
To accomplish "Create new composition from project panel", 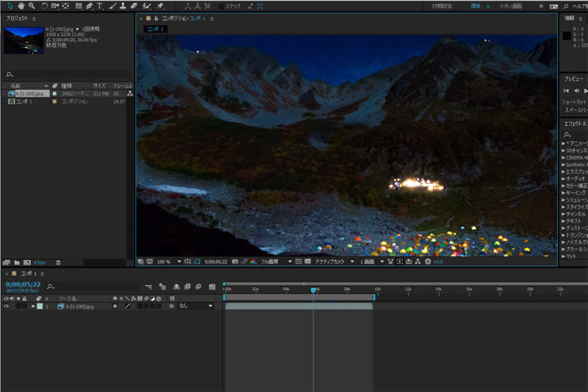I will (27, 263).
